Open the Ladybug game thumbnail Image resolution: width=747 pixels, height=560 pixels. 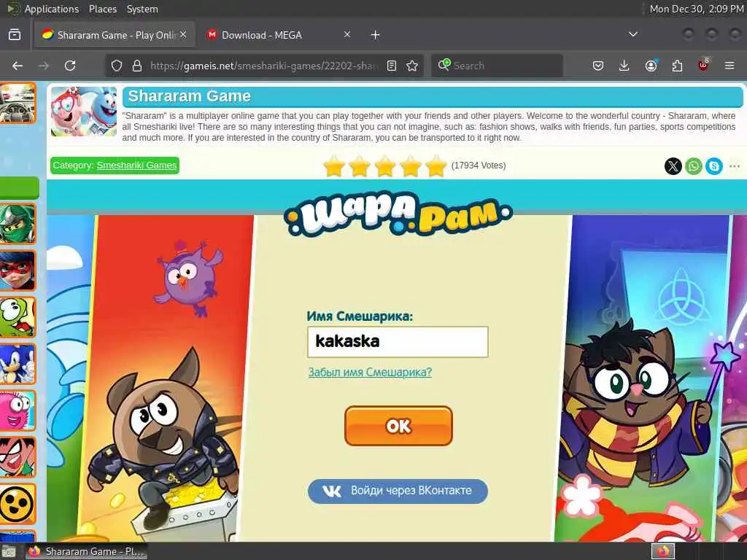(x=18, y=271)
